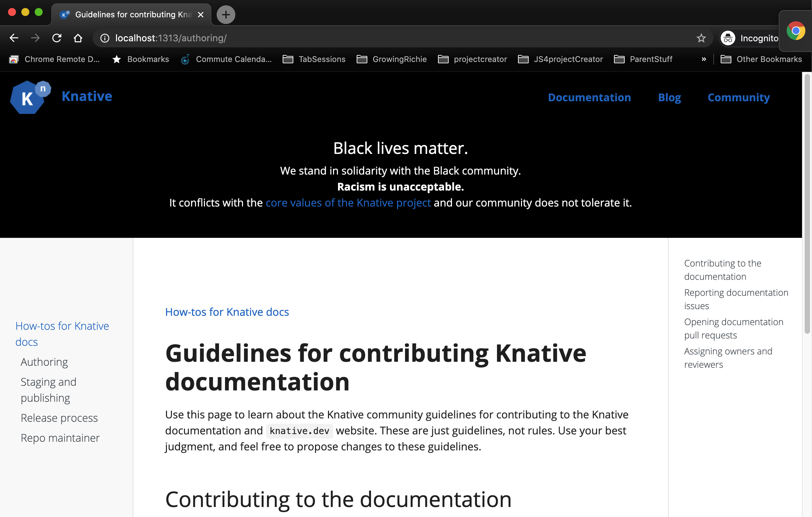Image resolution: width=812 pixels, height=517 pixels.
Task: Follow the core values of the Knative project link
Action: tap(348, 203)
